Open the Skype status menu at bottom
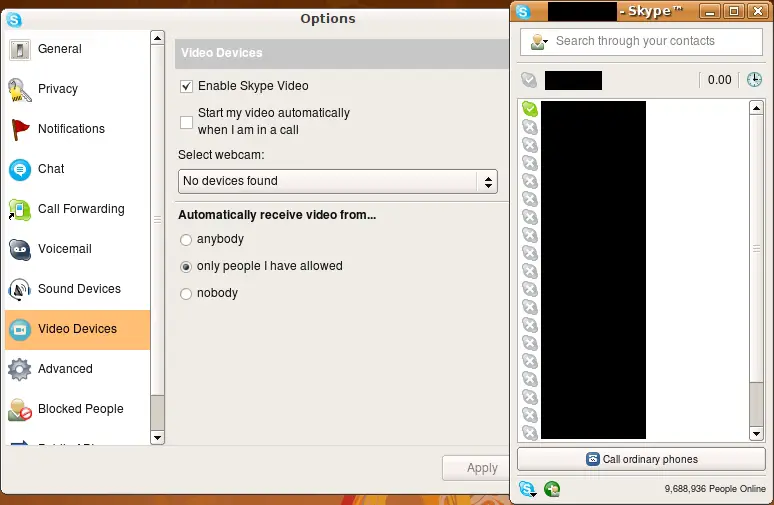The width and height of the screenshot is (774, 505). tap(527, 489)
